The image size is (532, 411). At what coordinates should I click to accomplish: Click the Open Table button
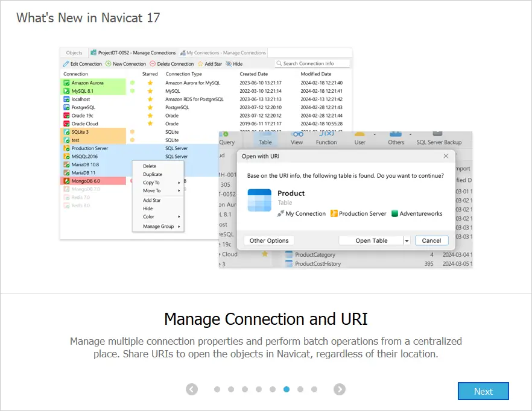tap(371, 240)
